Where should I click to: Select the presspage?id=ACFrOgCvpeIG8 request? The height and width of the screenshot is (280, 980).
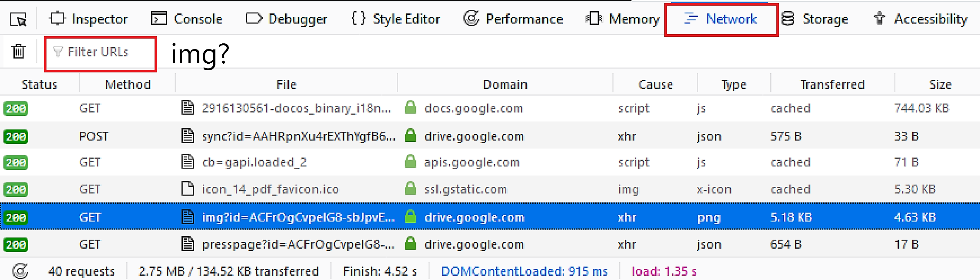[490, 244]
